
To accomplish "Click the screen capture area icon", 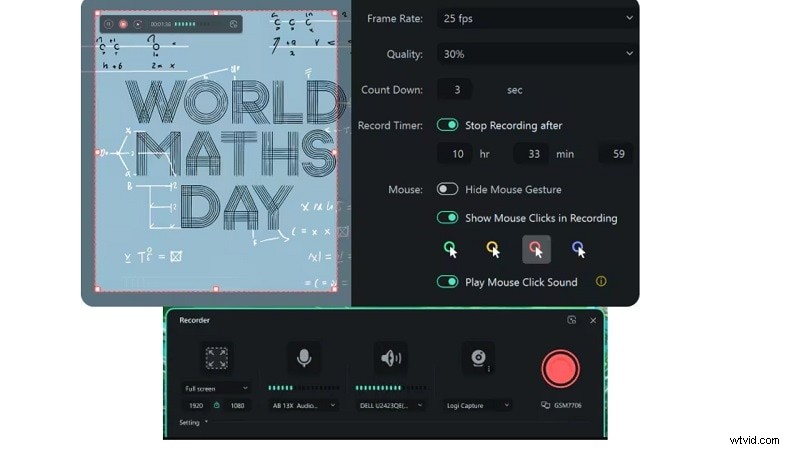I will 216,359.
